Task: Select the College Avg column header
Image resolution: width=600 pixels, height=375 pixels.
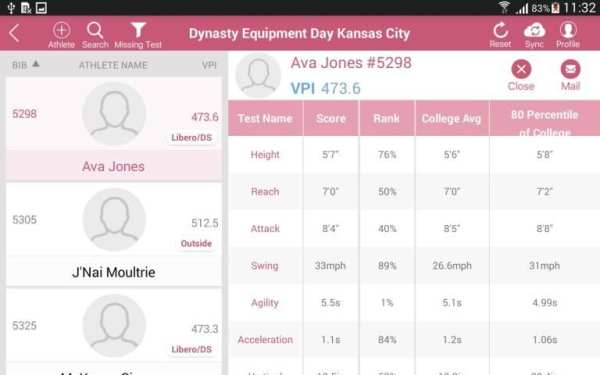Action: 452,118
